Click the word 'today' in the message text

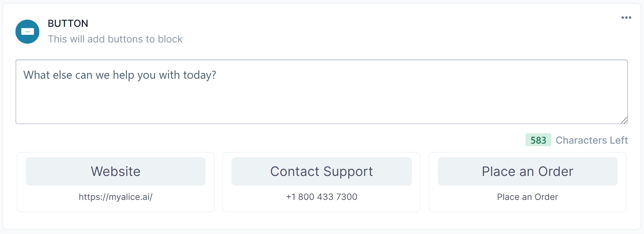tap(197, 75)
